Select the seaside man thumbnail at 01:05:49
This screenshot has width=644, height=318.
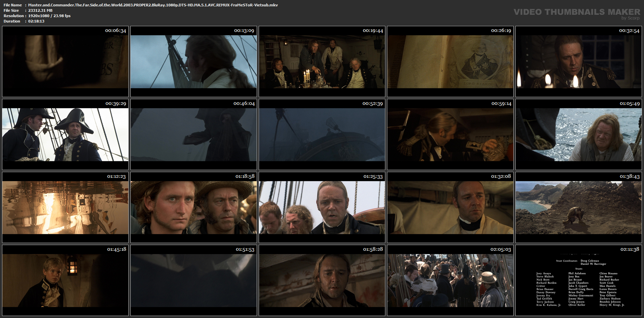[x=578, y=134]
